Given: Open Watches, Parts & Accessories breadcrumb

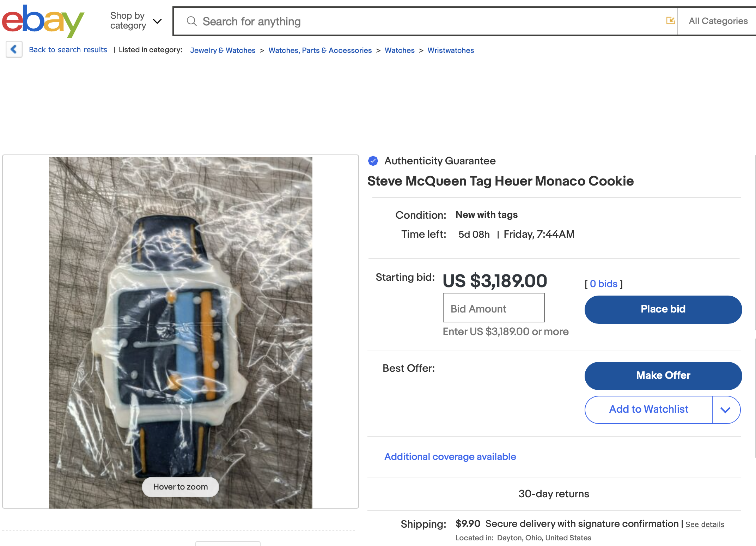Looking at the screenshot, I should point(320,50).
